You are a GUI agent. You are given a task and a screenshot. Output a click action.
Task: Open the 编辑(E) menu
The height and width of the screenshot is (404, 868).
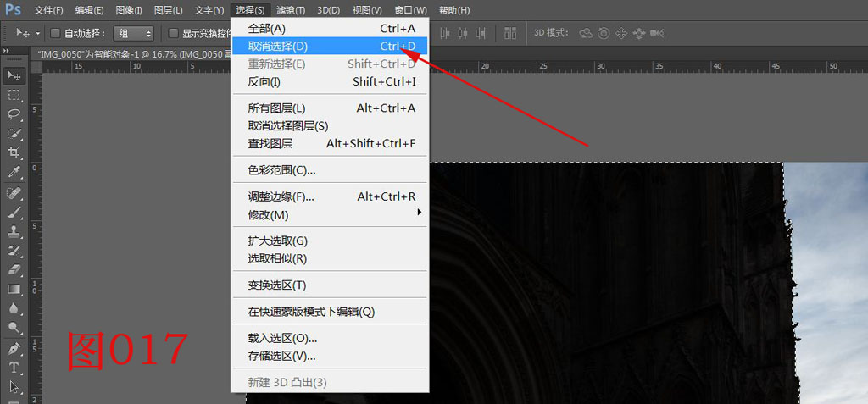click(x=89, y=10)
